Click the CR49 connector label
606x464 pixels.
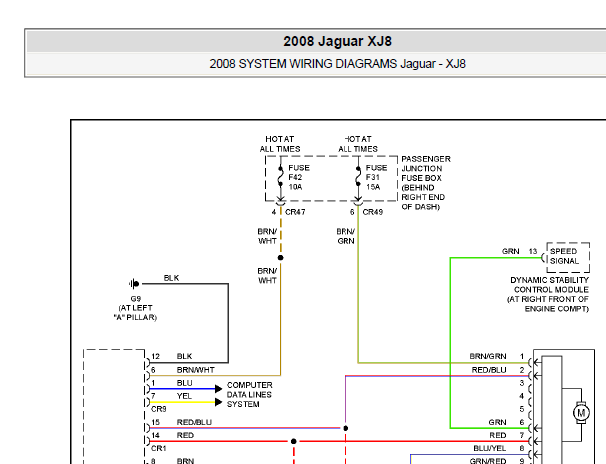click(373, 212)
